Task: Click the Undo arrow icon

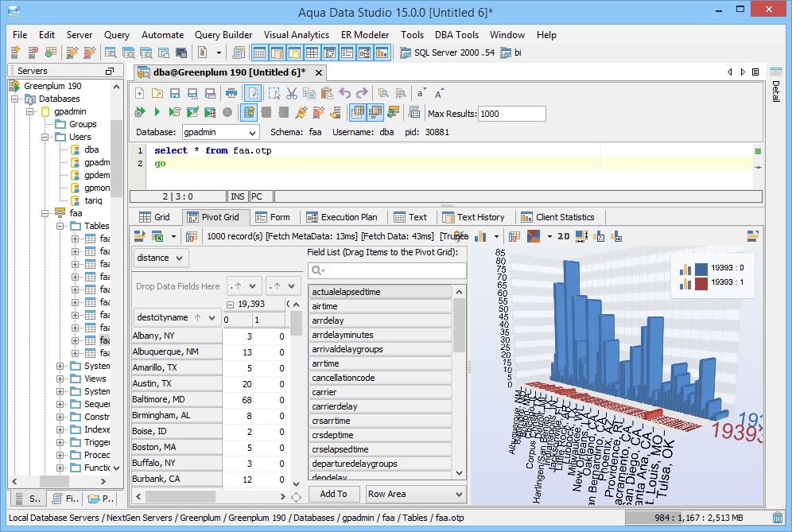Action: coord(345,94)
